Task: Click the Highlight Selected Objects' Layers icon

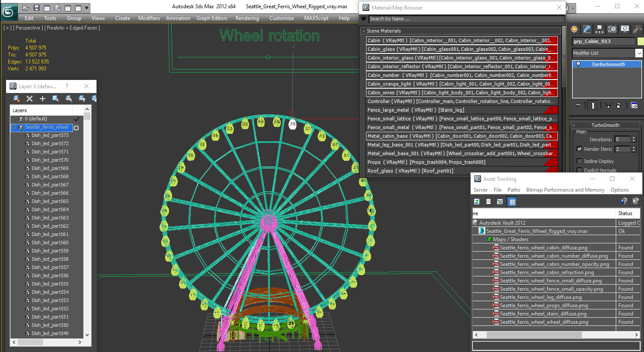Action: click(x=69, y=99)
